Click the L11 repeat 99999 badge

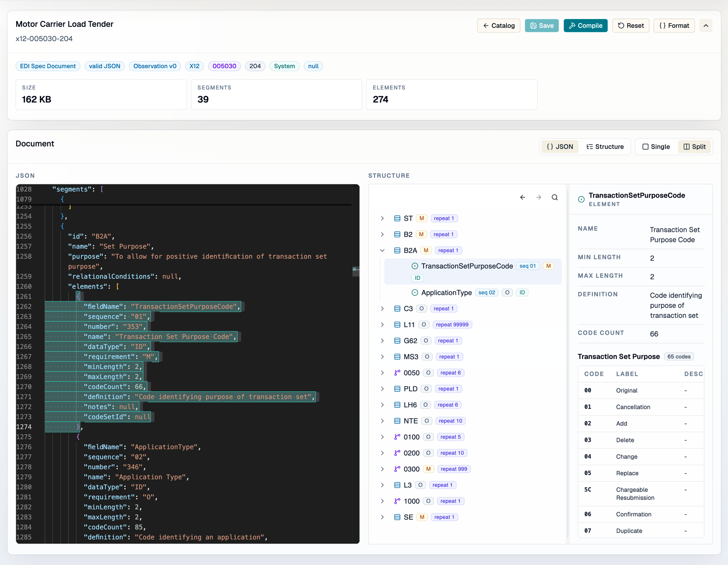[452, 325]
